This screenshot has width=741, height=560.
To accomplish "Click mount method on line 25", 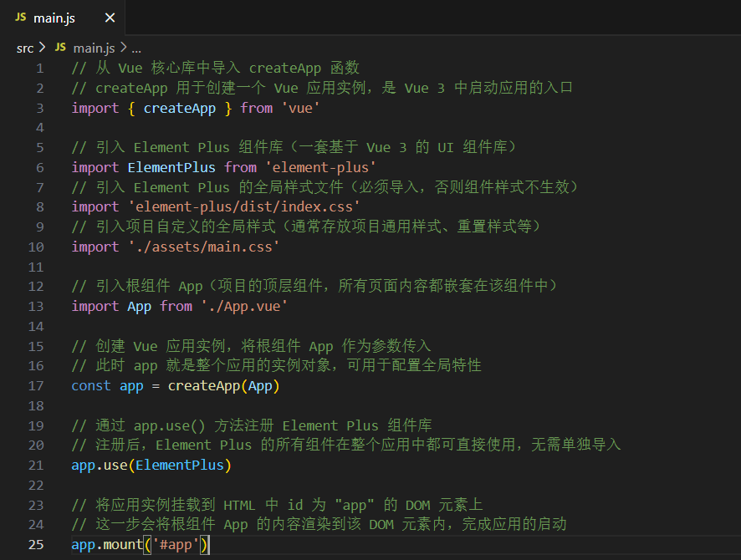I will [x=123, y=544].
